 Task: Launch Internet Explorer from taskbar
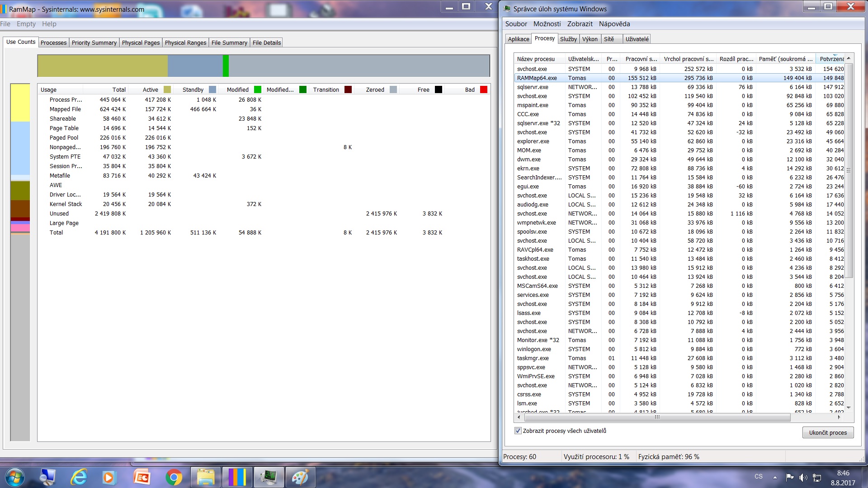[x=79, y=477]
